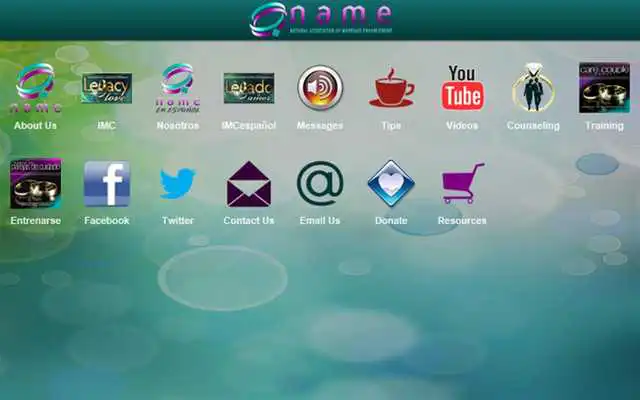Tap the Legacy Love IMC icon
The height and width of the screenshot is (400, 640).
click(107, 88)
